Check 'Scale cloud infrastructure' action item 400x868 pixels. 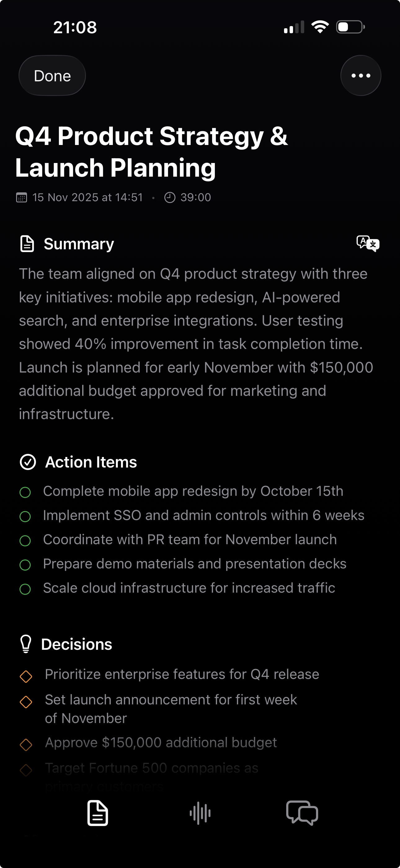(x=25, y=589)
